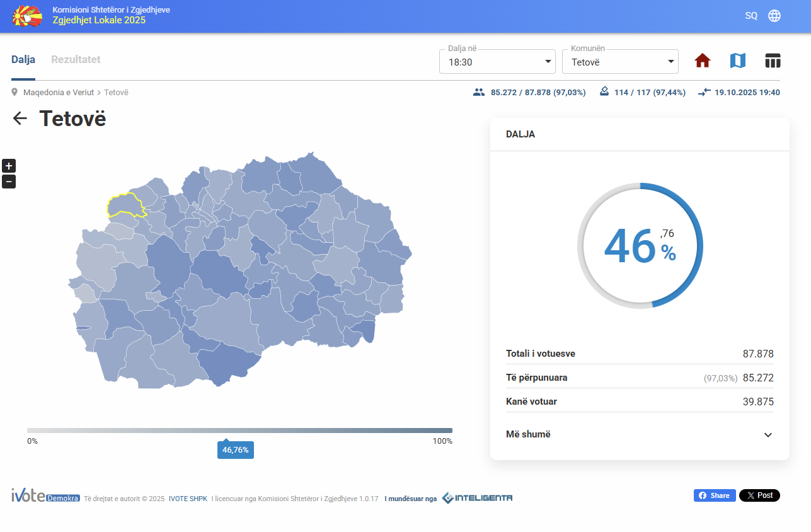The image size is (811, 532).
Task: Click the SQ language selector
Action: (x=751, y=16)
